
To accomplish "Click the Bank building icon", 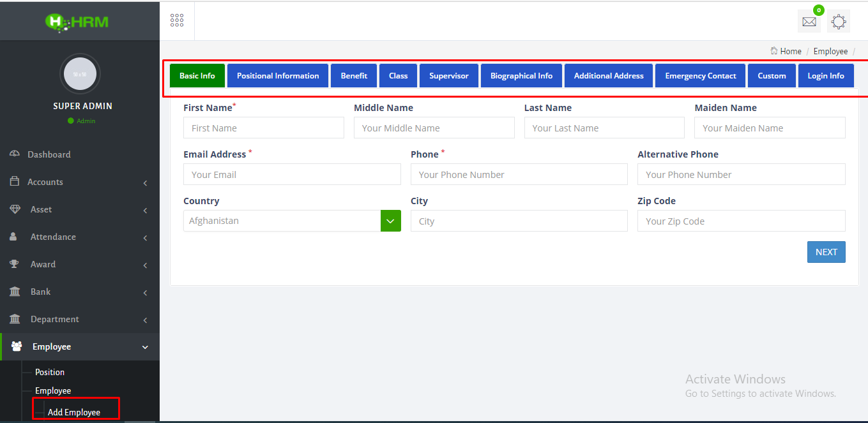I will coord(14,292).
